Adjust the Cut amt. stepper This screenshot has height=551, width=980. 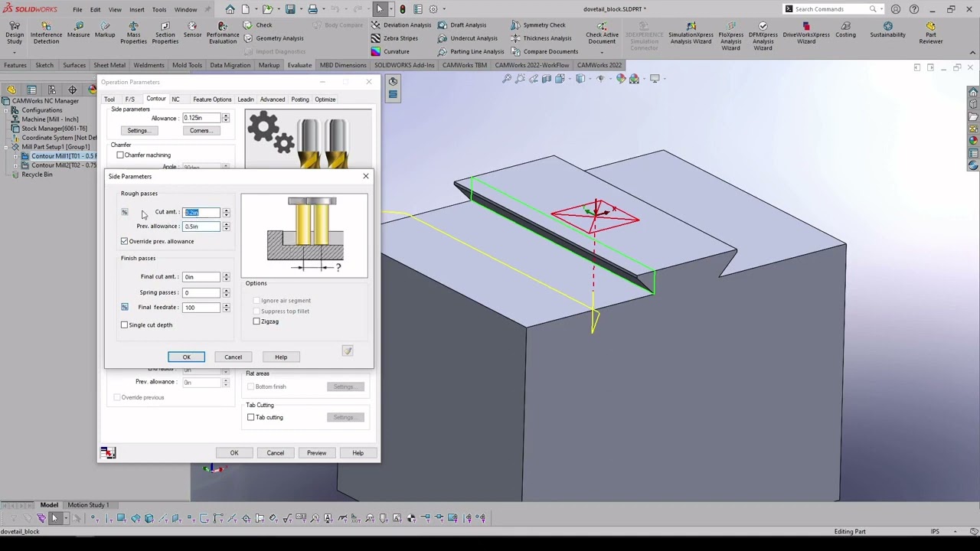[226, 212]
